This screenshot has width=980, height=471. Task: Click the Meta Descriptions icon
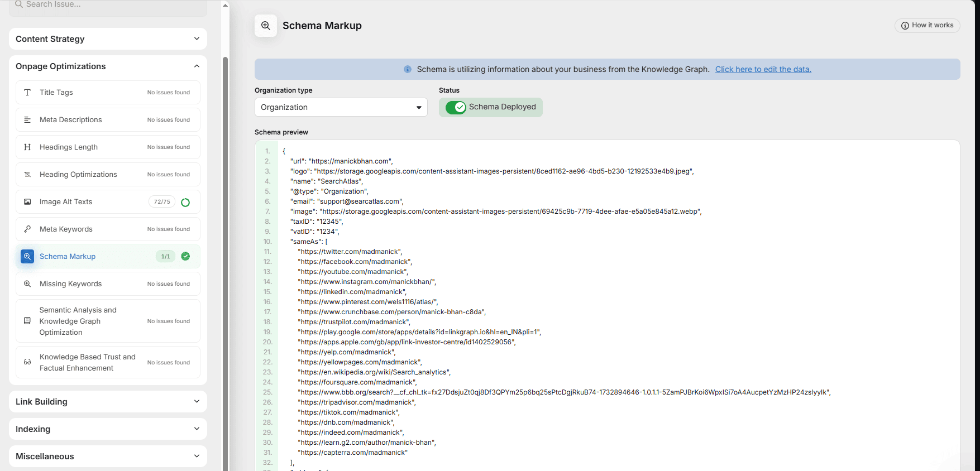coord(27,120)
